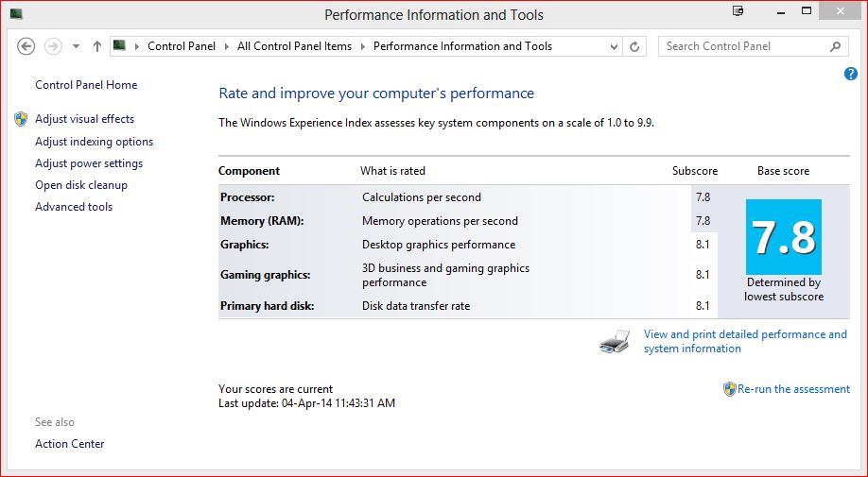Click Re-run the assessment link
Viewport: 868px width, 477px height.
(x=793, y=389)
